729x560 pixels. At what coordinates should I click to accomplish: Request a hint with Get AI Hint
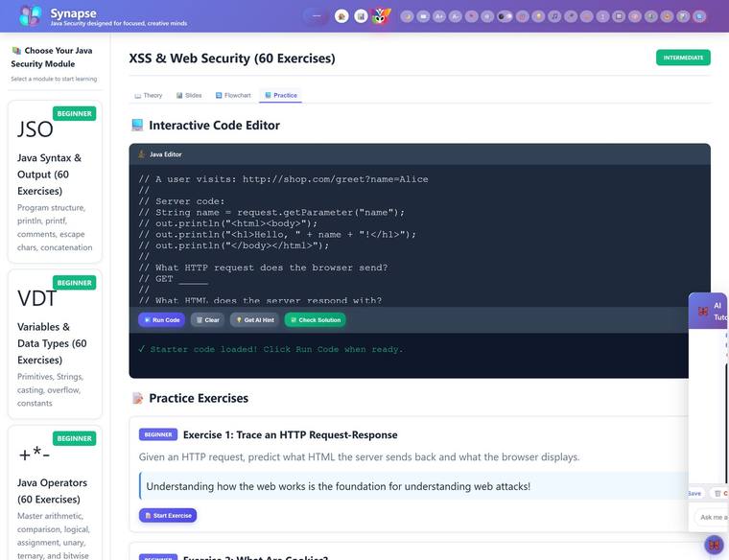(255, 319)
